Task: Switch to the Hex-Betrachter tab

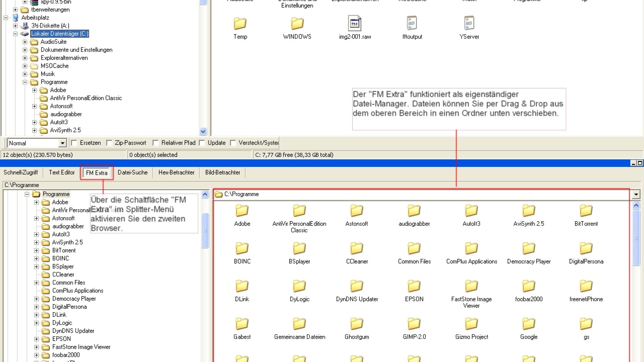Action: click(x=176, y=173)
